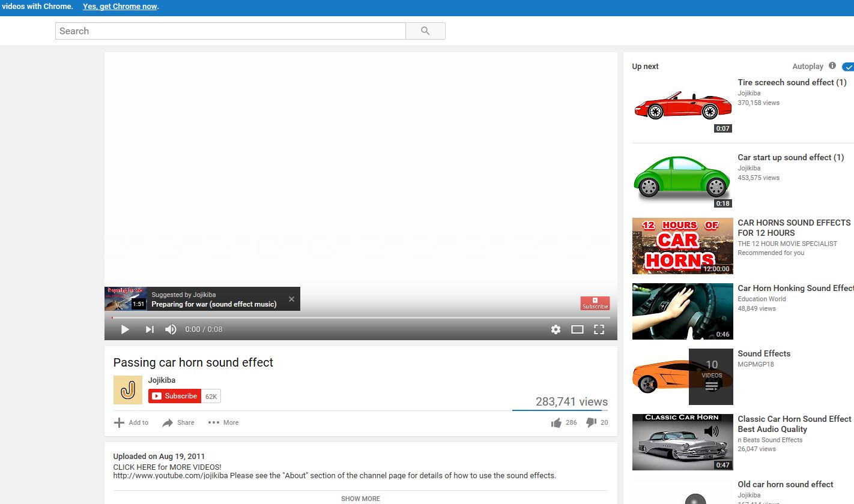Image resolution: width=854 pixels, height=504 pixels.
Task: Dismiss the suggested video card
Action: click(x=291, y=299)
